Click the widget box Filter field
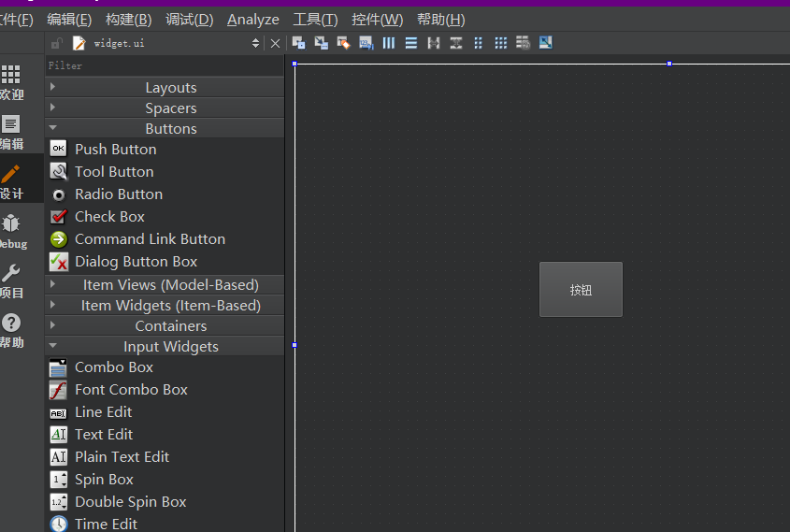This screenshot has width=790, height=532. (164, 65)
